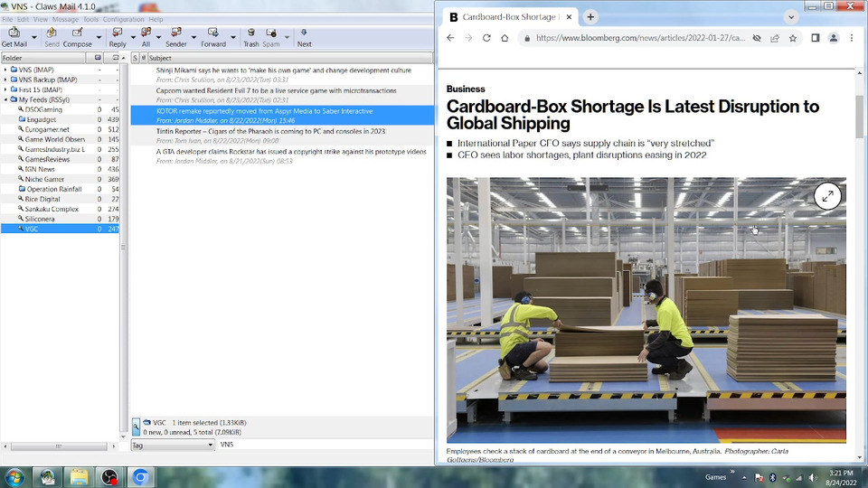Reload the Bloomberg page

click(x=486, y=38)
